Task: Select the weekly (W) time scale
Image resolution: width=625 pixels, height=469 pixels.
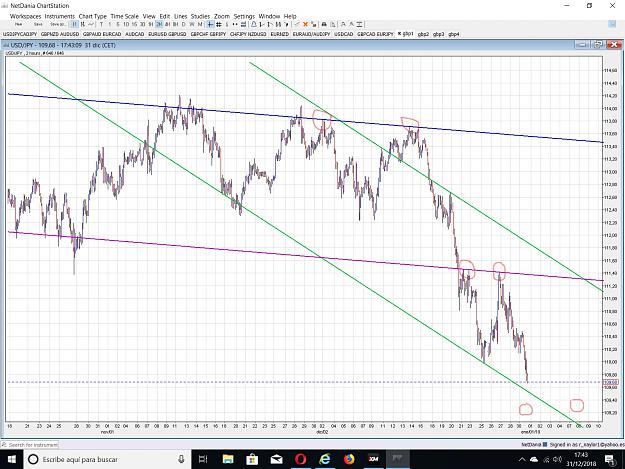Action: click(x=192, y=24)
